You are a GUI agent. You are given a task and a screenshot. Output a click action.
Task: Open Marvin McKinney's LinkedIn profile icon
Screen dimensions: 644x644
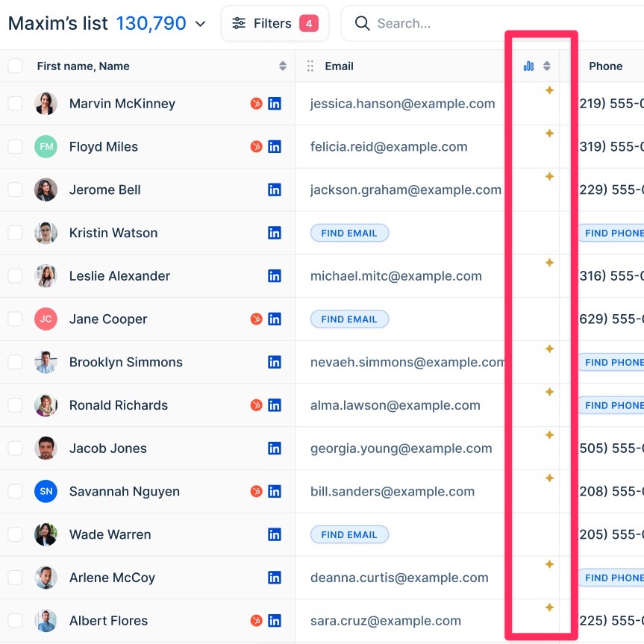pos(275,104)
